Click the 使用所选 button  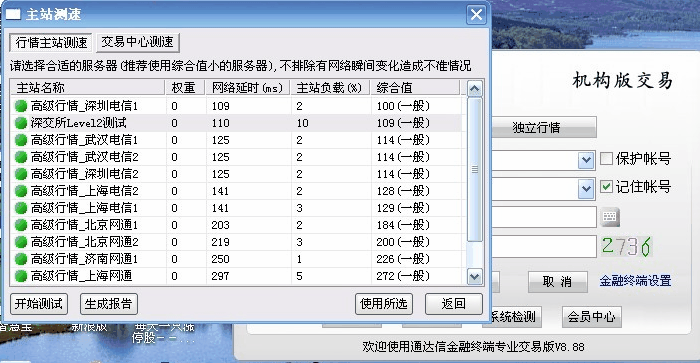pos(383,304)
